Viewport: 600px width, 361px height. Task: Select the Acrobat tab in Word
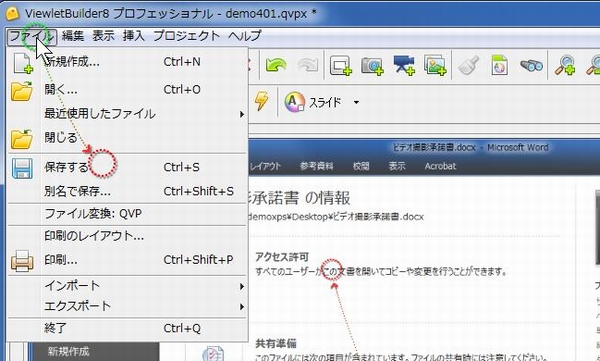click(x=440, y=166)
